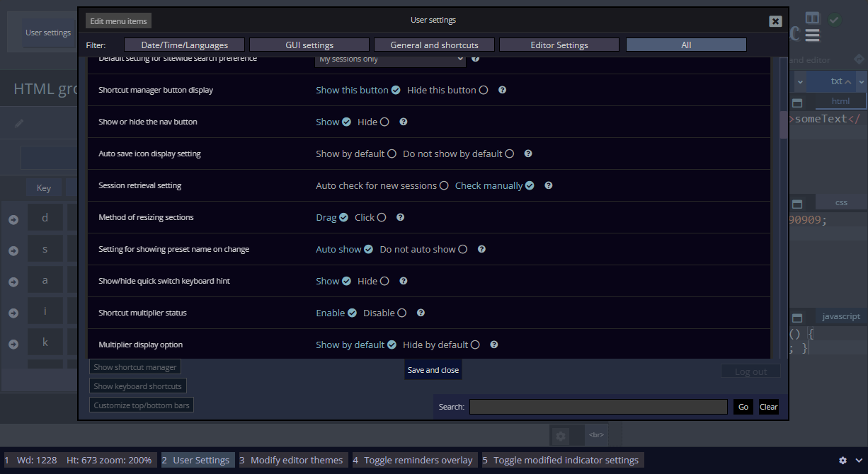Click the pencil edit icon in background
Viewport: 868px width, 474px height.
19,123
